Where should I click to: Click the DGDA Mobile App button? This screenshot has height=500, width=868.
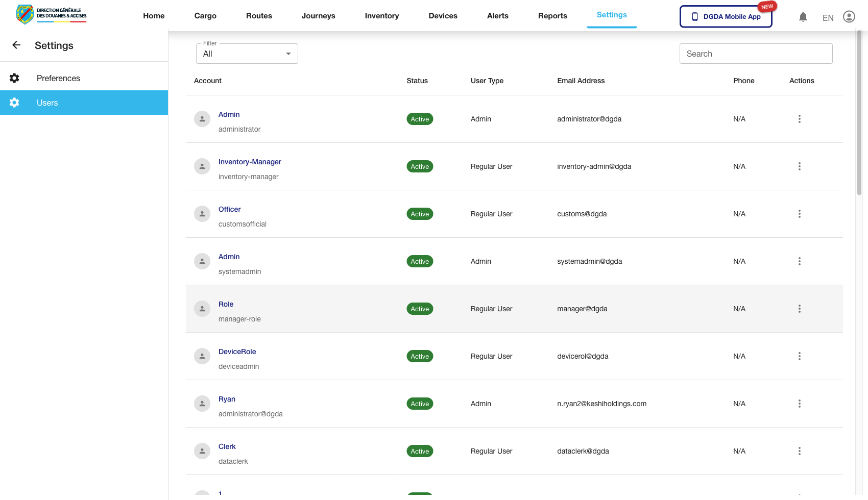tap(726, 16)
